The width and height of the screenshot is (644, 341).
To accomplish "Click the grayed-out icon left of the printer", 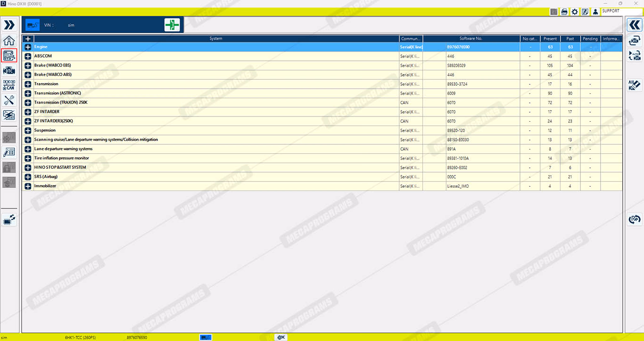I will click(x=553, y=12).
